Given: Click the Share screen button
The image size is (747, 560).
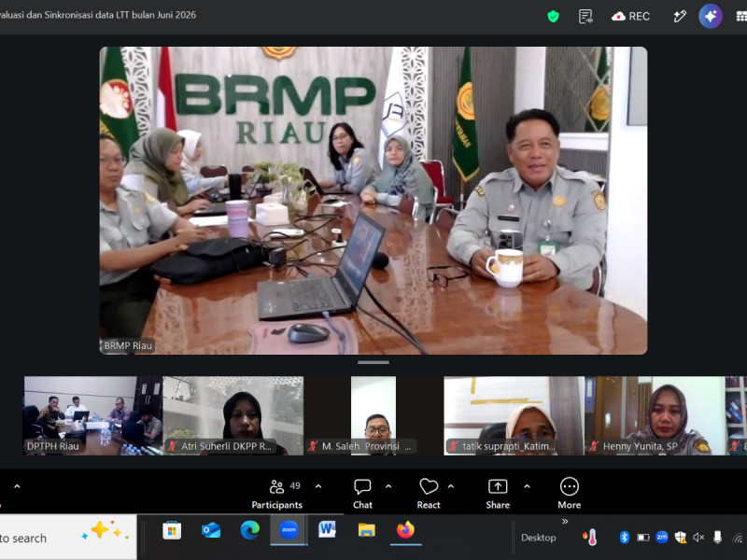Looking at the screenshot, I should [498, 495].
